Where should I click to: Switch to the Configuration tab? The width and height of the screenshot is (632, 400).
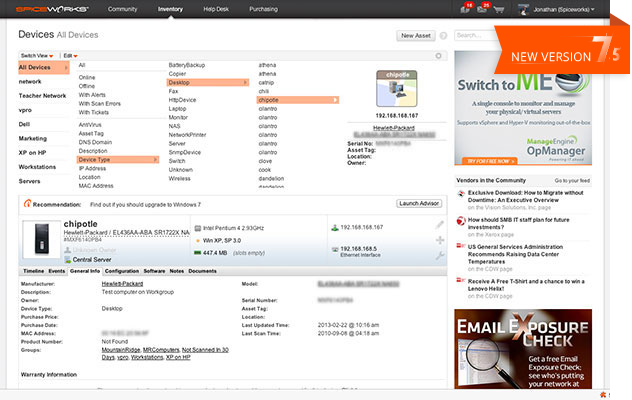coord(122,271)
